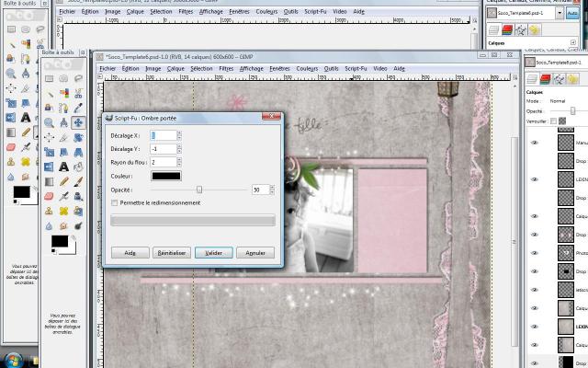588x368 pixels.
Task: Select the Rectangle Select tool in front toolbox
Action: pyautogui.click(x=49, y=78)
